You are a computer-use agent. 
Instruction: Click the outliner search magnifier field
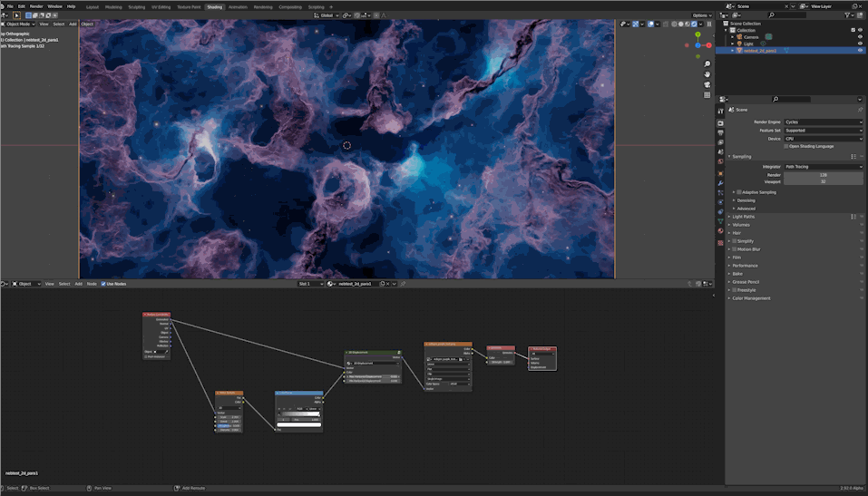(x=786, y=15)
